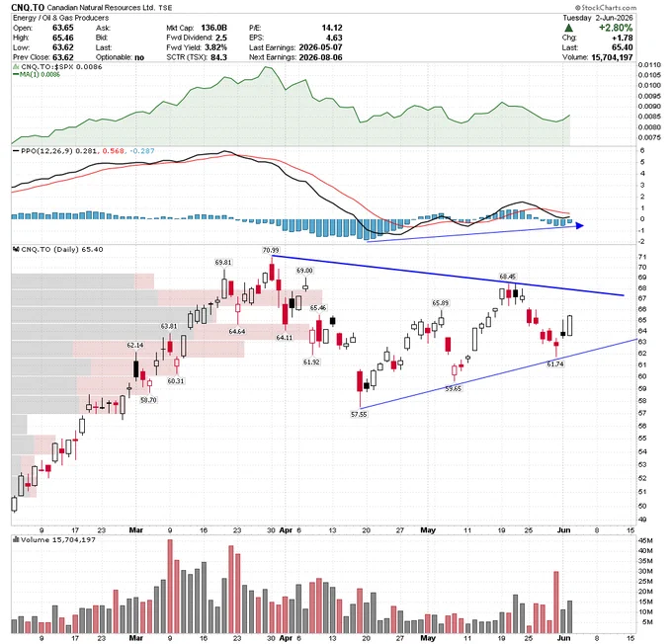Click the tallest red volume bar at Mar 9

(170, 586)
